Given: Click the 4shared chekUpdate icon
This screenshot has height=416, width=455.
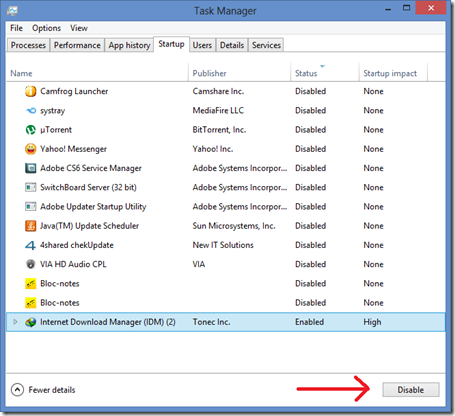Looking at the screenshot, I should point(31,245).
